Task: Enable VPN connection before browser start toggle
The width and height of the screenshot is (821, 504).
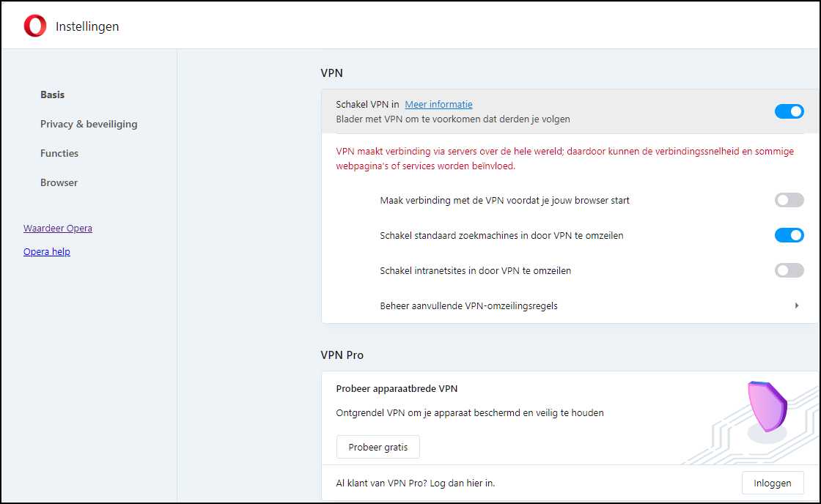Action: (x=789, y=200)
